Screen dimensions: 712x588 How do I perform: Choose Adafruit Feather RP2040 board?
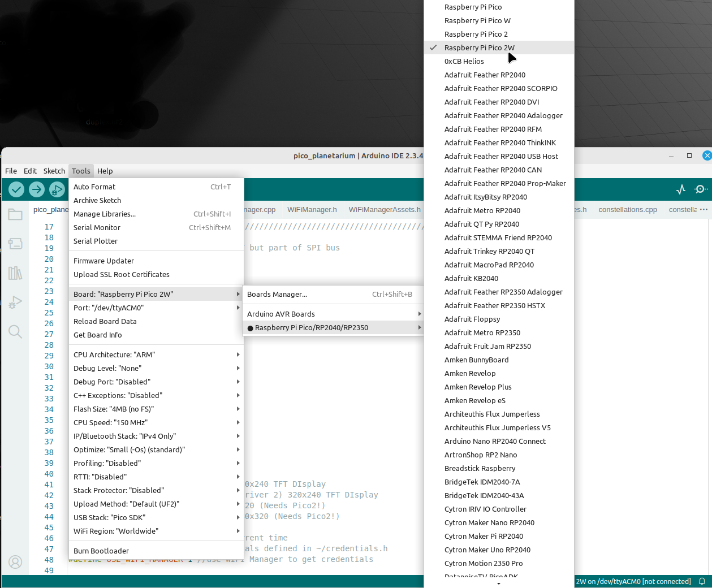tap(499, 75)
